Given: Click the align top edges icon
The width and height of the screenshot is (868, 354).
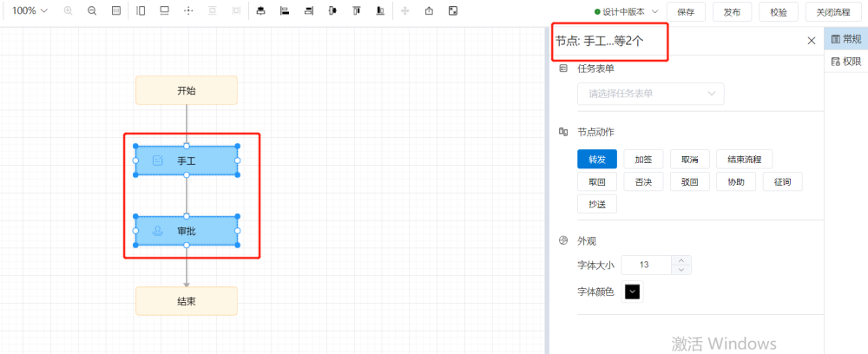Looking at the screenshot, I should 356,11.
